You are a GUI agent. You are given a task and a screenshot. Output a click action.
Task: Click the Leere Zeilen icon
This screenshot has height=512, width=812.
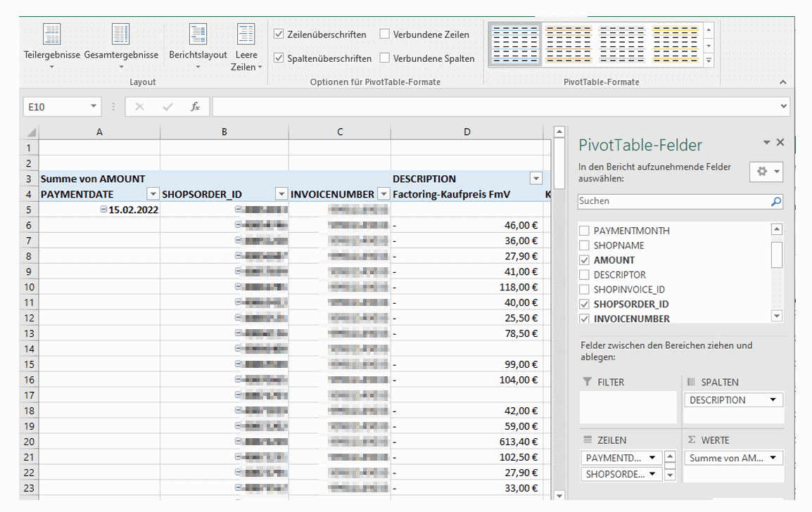click(246, 34)
